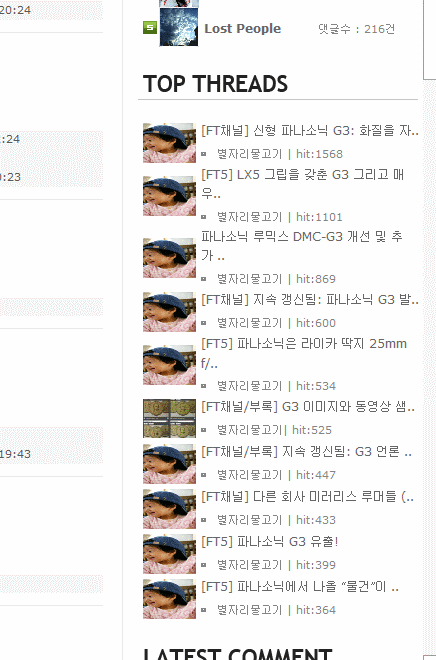Click thumbnail of thread with hit:1568
Screen dimensions: 436x660
(169, 143)
